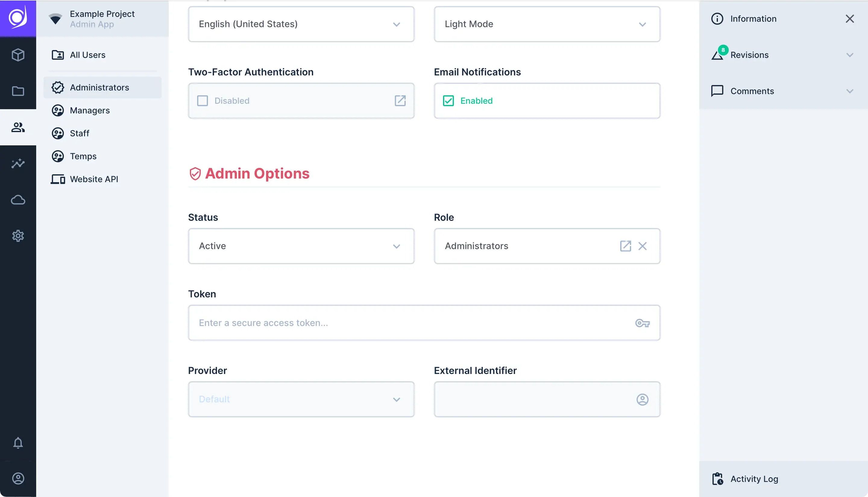Click the cloud storage icon in sidebar

pos(18,200)
